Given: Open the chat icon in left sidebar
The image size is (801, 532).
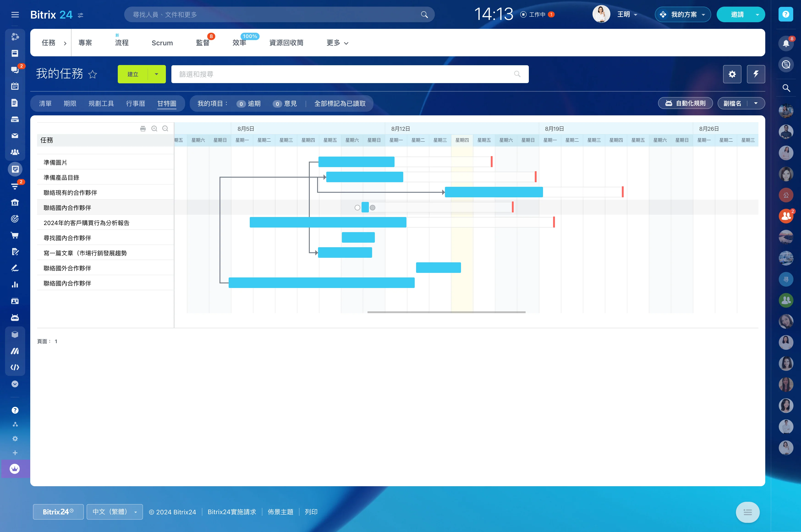Looking at the screenshot, I should click(15, 70).
